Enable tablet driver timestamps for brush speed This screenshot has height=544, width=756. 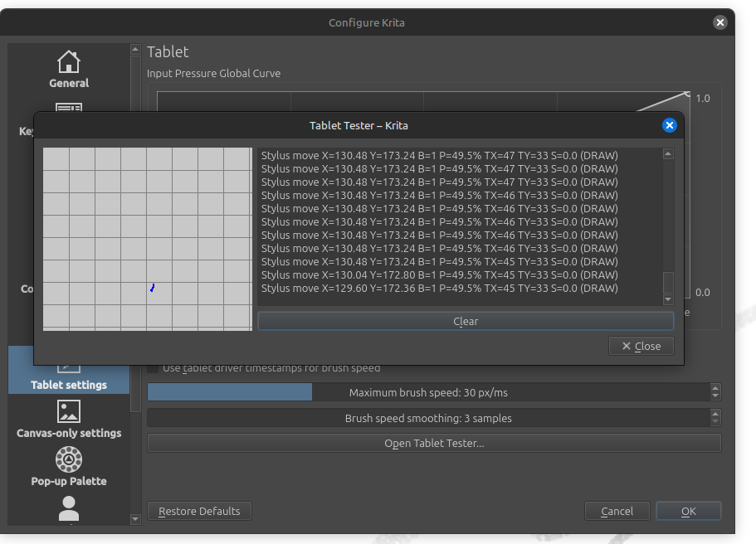154,367
